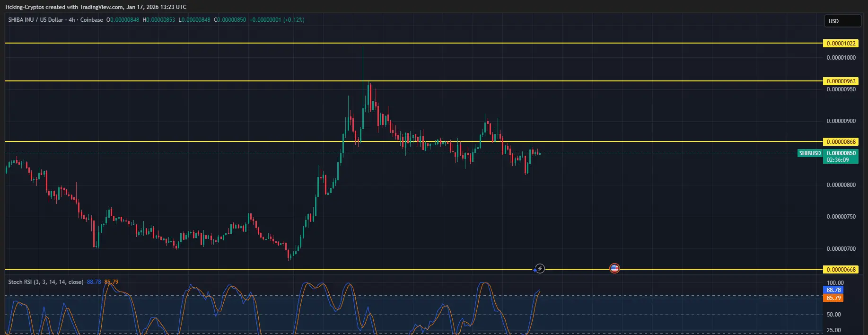The width and height of the screenshot is (868, 335).
Task: Click the blue Stoch RSI value 88.78
Action: pyautogui.click(x=94, y=282)
